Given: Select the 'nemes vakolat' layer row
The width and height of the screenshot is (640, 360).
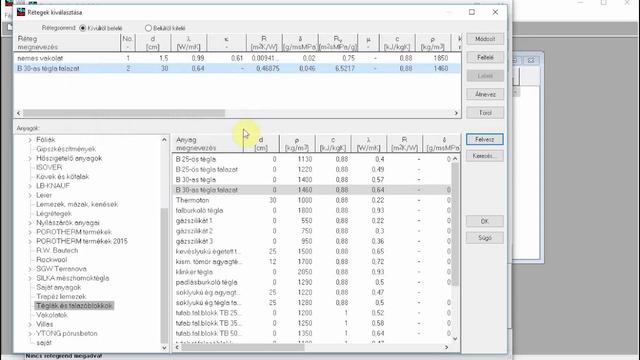Looking at the screenshot, I should [x=237, y=58].
